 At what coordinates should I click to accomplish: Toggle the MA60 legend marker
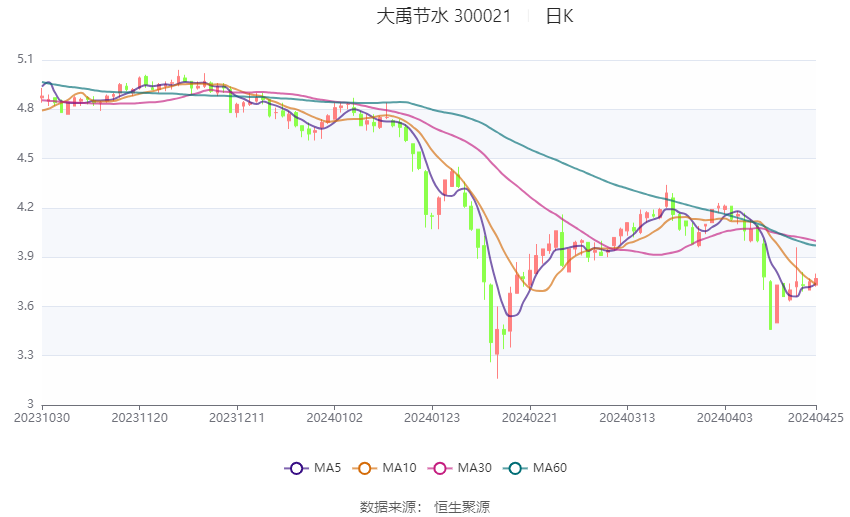(x=512, y=468)
